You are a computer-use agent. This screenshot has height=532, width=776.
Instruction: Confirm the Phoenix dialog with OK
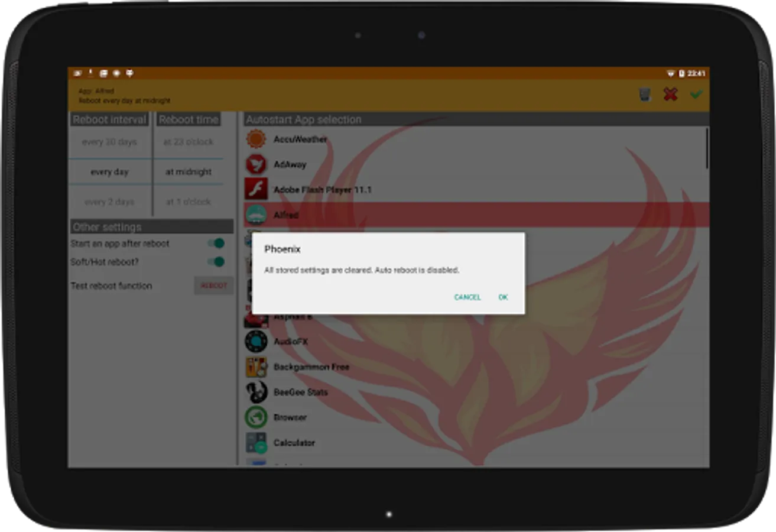click(x=503, y=297)
